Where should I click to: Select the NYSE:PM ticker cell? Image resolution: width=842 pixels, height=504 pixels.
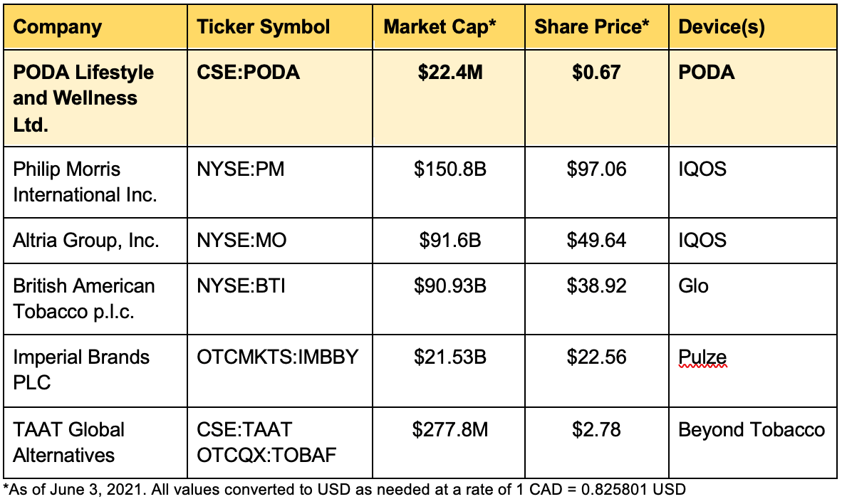(x=280, y=182)
